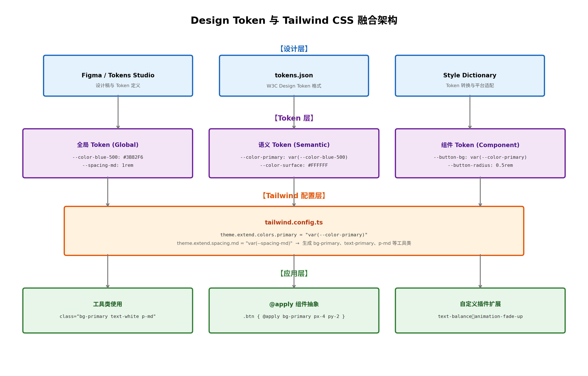Click the line "--spacing-md: 1rem"

[108, 165]
